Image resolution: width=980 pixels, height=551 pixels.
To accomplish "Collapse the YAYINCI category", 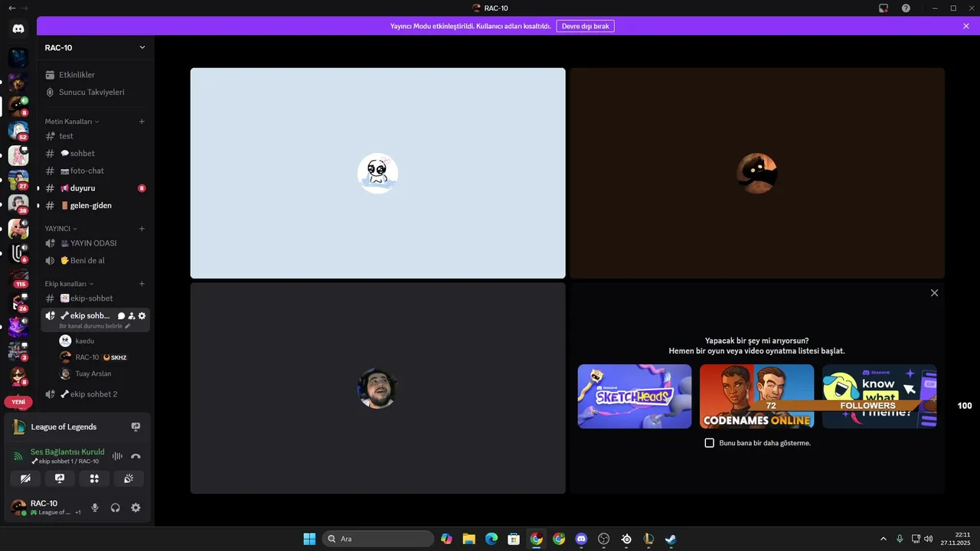I will point(61,229).
